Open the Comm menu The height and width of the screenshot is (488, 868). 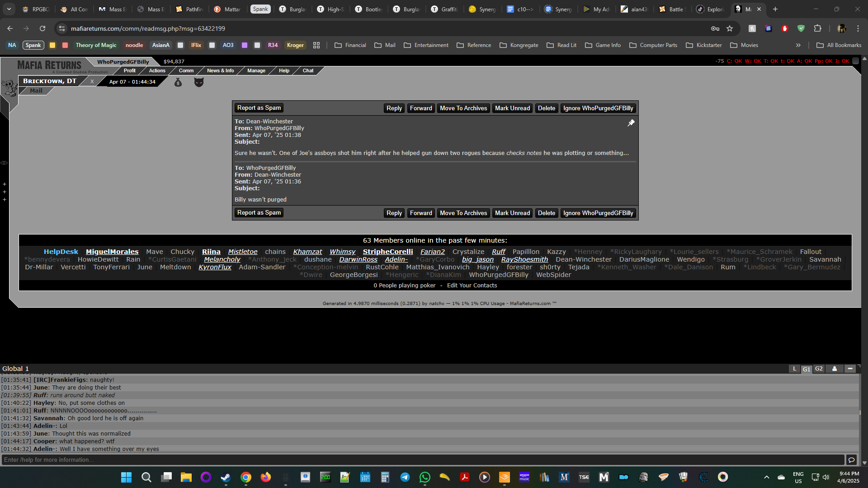tap(186, 70)
